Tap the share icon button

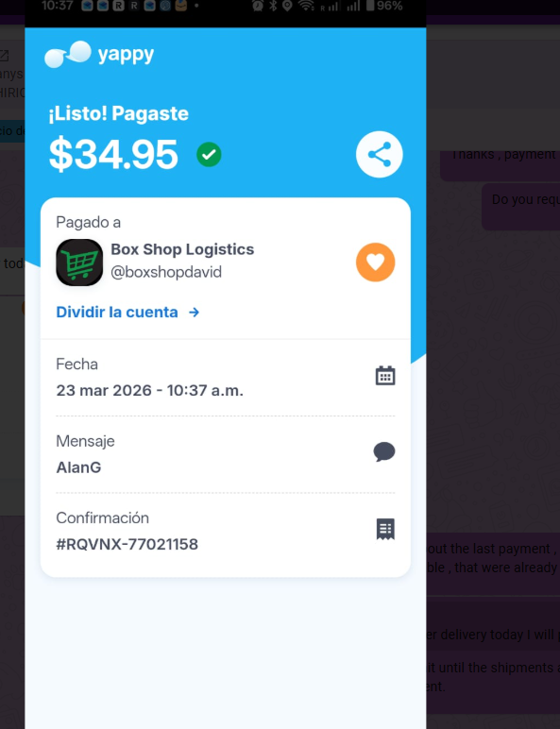click(379, 154)
